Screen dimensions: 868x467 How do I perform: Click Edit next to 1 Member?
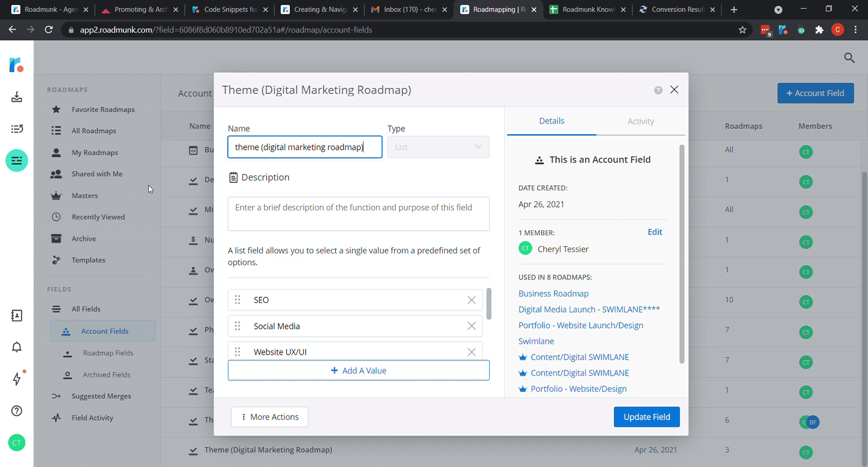coord(655,232)
